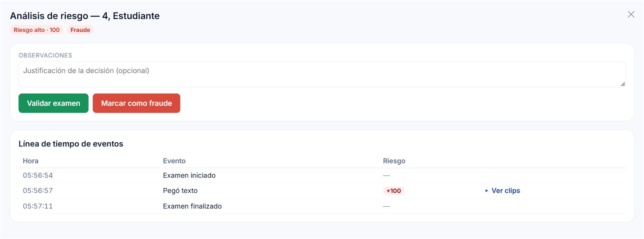Focus the Justificación de la decisión field

coord(322,74)
